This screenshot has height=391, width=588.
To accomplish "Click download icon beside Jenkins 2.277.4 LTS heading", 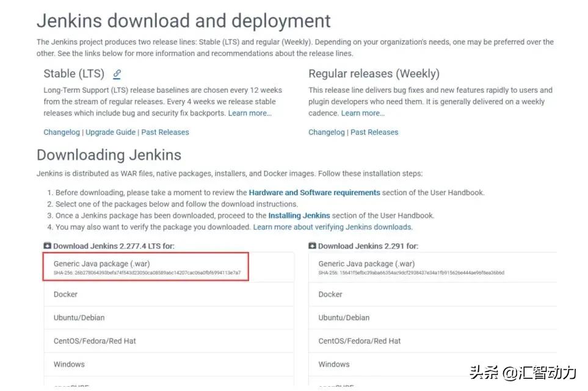I will [48, 246].
